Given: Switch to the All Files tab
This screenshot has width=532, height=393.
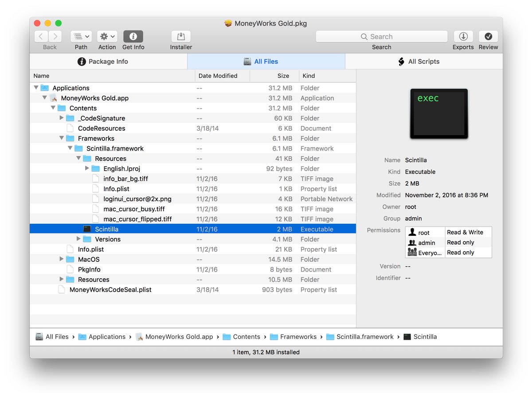Looking at the screenshot, I should click(266, 62).
